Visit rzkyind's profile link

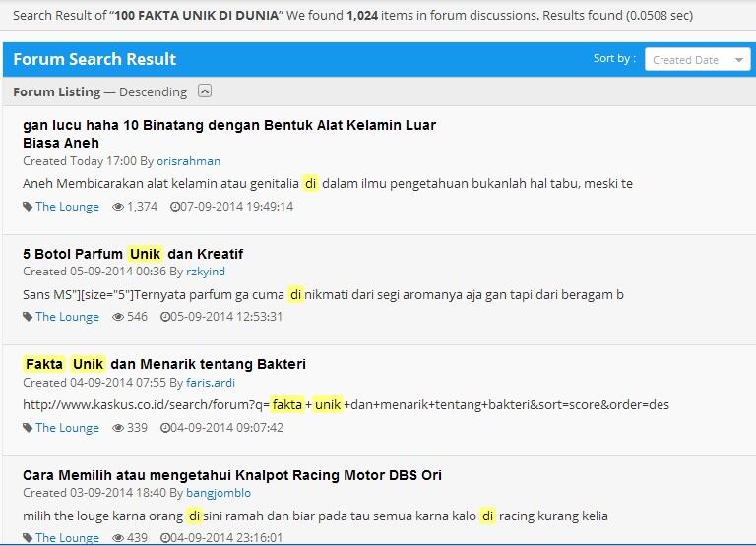[206, 272]
